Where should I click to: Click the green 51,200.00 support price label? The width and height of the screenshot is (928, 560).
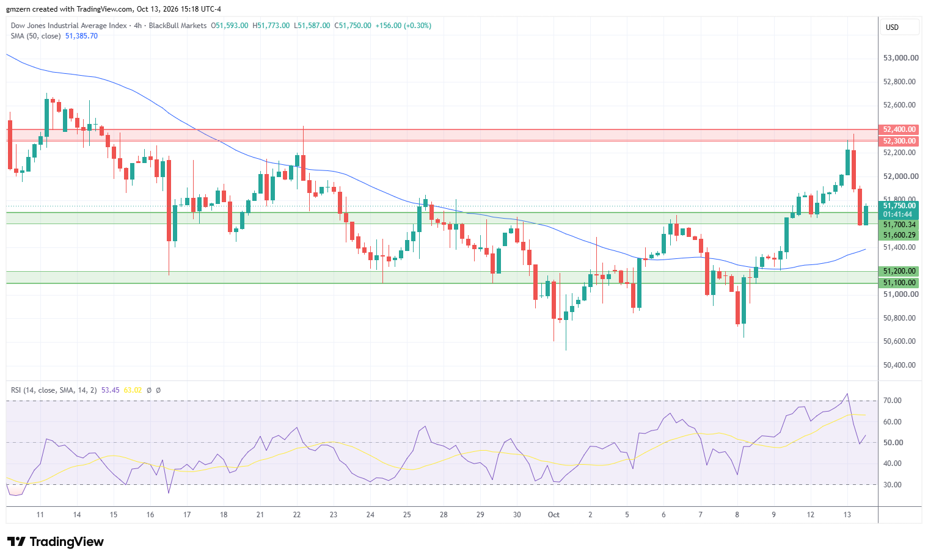(899, 271)
